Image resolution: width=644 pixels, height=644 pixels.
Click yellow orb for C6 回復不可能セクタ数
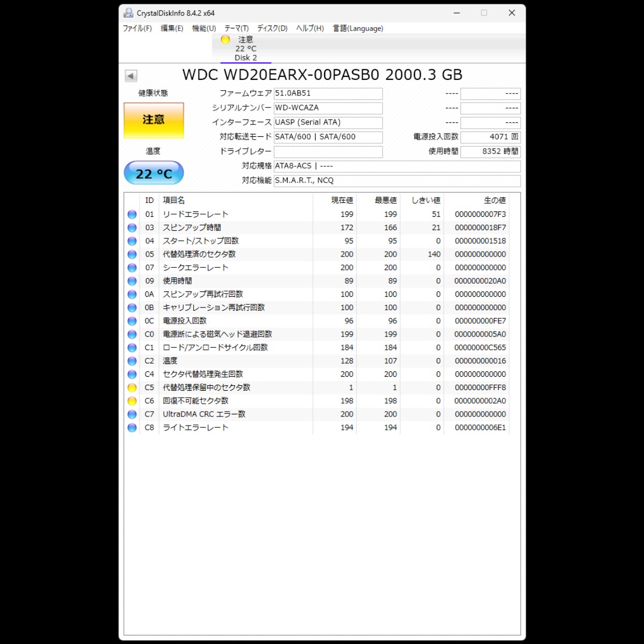click(132, 401)
